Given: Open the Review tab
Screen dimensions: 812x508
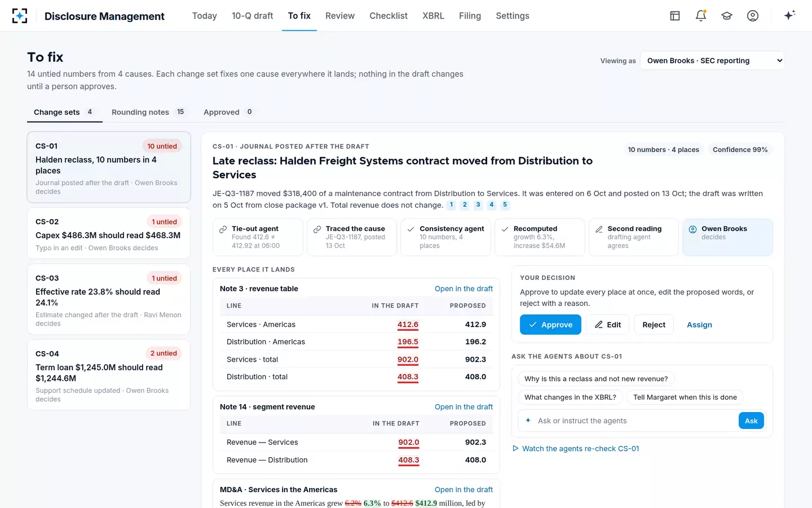Looking at the screenshot, I should 340,16.
